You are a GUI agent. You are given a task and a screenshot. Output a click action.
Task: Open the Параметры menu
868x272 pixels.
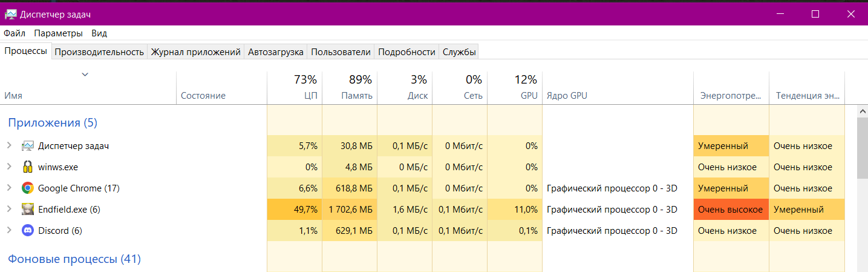pos(58,33)
